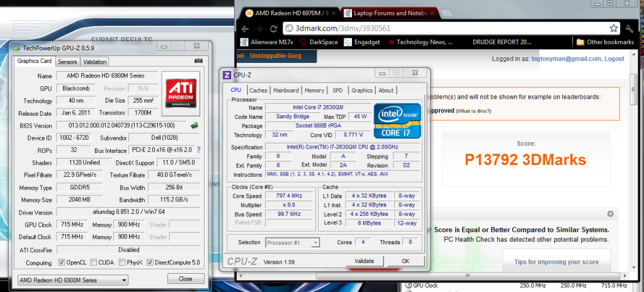Switch to the Sensors tab in GPU-Z
Screen dimensions: 644x292
[x=67, y=62]
